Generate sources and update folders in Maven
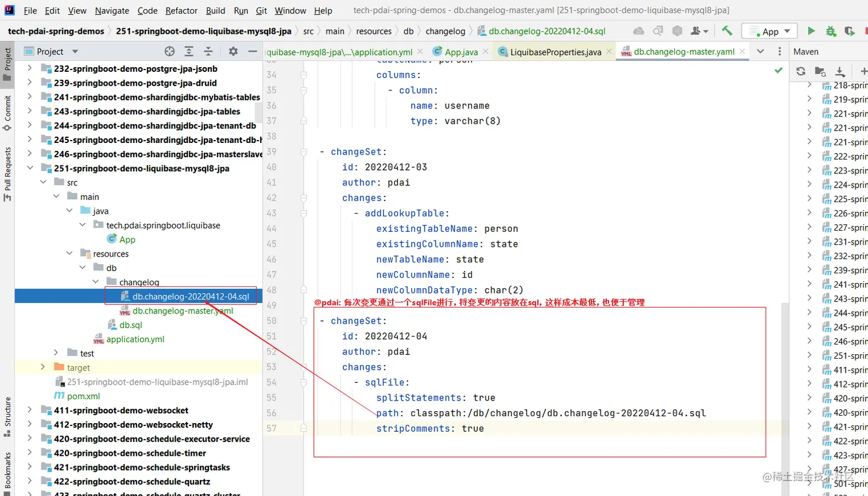This screenshot has height=496, width=868. click(820, 71)
